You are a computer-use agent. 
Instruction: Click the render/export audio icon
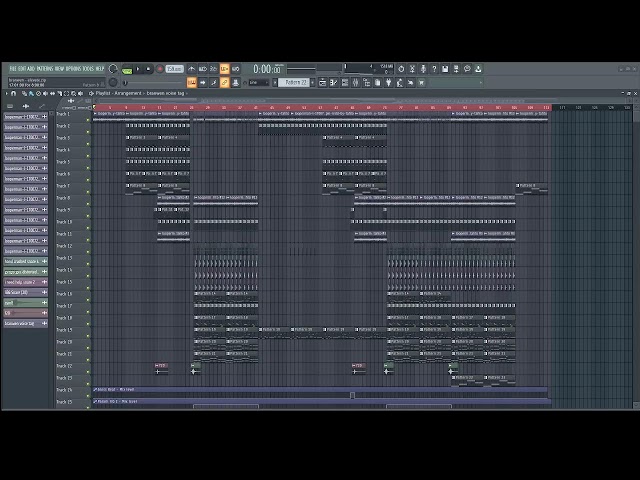tap(456, 69)
